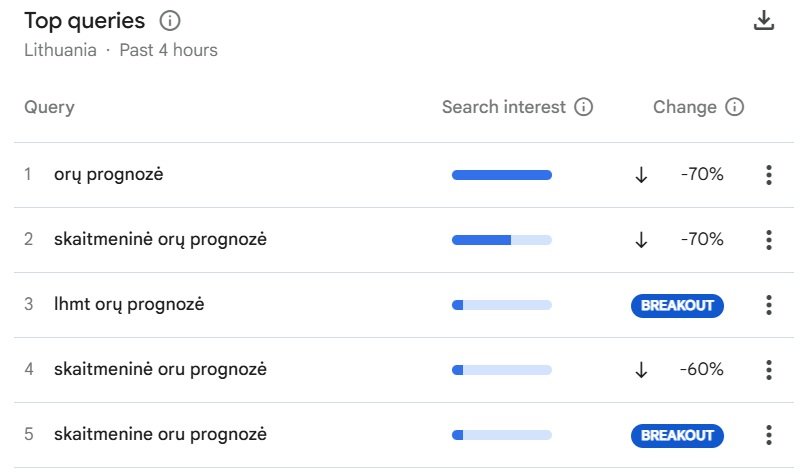This screenshot has height=474, width=812.
Task: Select the query orų prognozė
Action: 109,175
